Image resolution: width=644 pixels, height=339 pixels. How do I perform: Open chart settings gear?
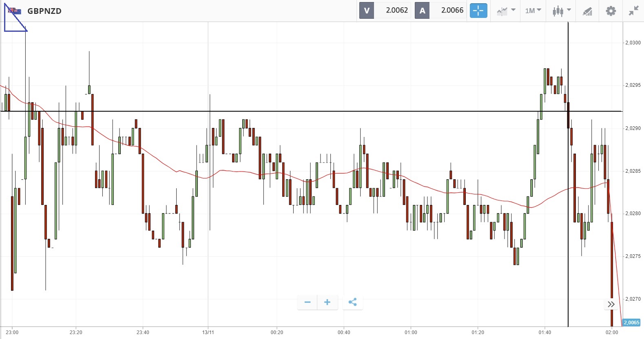(611, 11)
